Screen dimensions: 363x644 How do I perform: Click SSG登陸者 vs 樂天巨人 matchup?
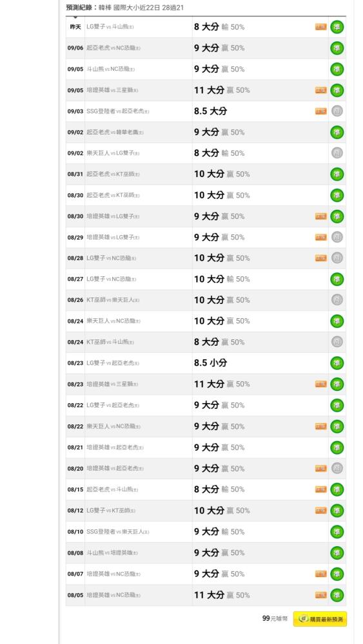point(117,532)
